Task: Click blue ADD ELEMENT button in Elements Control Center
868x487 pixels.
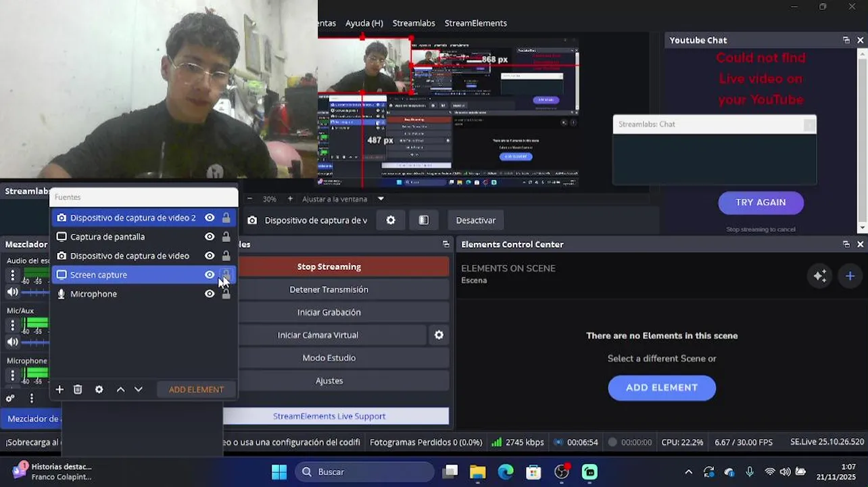Action: tap(662, 388)
